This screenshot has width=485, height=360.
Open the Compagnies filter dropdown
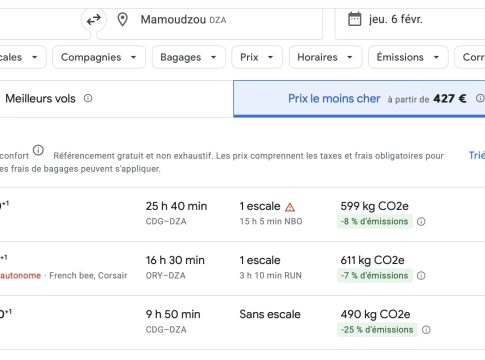(99, 57)
